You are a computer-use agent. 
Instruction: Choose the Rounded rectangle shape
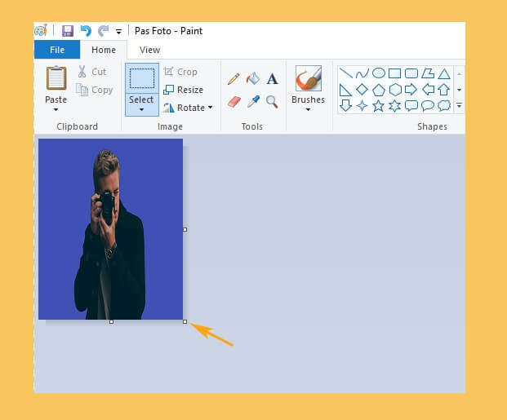(x=411, y=73)
